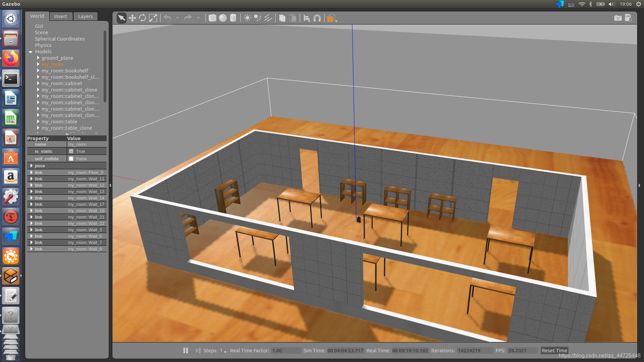Expand the my_room::Wall_11 link
The width and height of the screenshot is (644, 362).
32,179
